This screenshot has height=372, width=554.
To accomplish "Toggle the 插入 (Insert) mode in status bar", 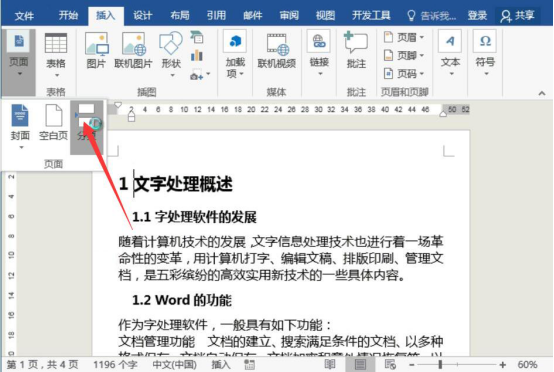I will [x=221, y=364].
